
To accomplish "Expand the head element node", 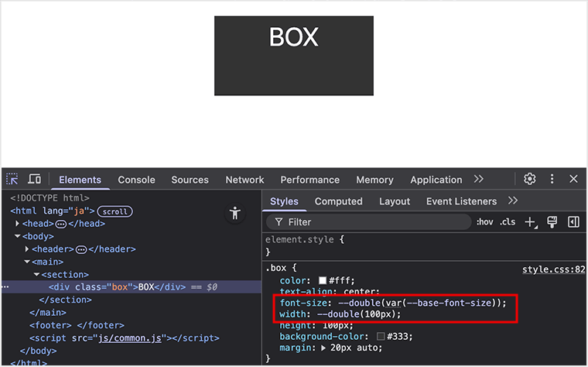I will tap(17, 224).
